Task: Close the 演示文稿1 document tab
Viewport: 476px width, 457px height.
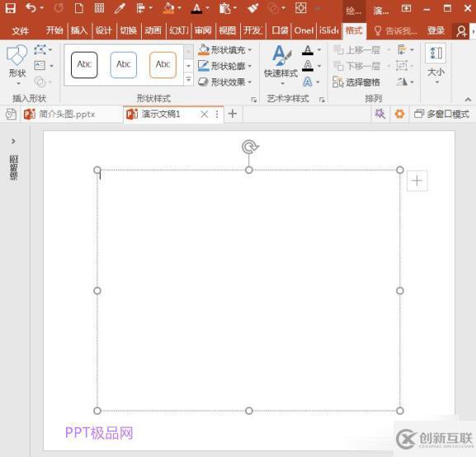Action: [x=205, y=114]
